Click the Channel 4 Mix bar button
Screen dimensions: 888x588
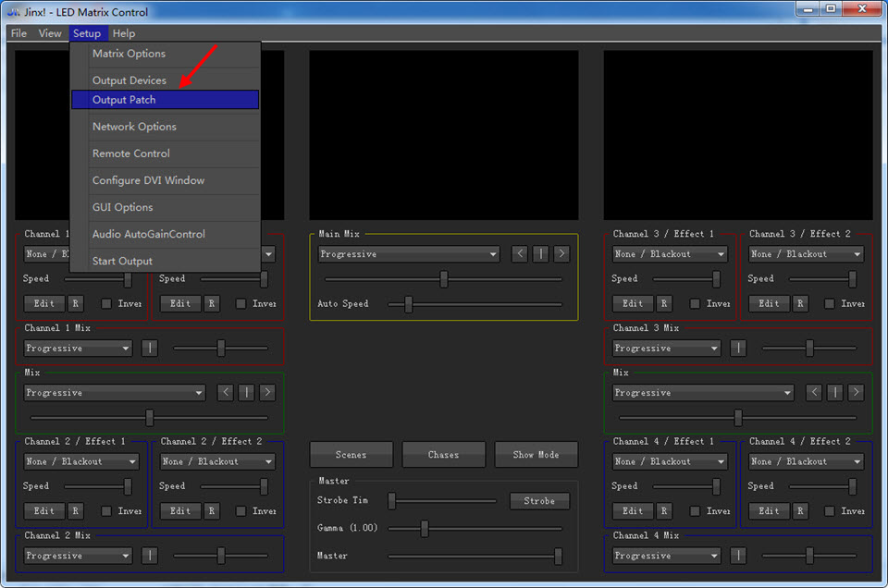point(738,555)
